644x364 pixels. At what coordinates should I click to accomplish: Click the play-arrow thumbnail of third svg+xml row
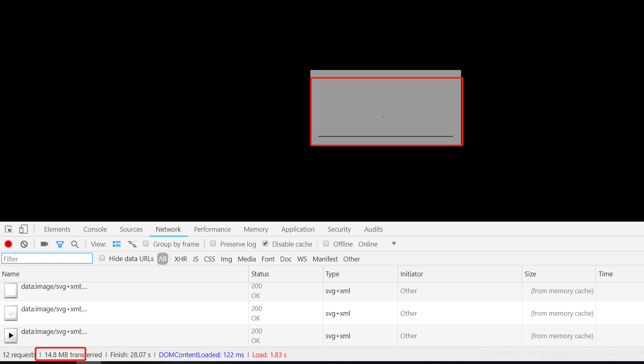(x=11, y=335)
